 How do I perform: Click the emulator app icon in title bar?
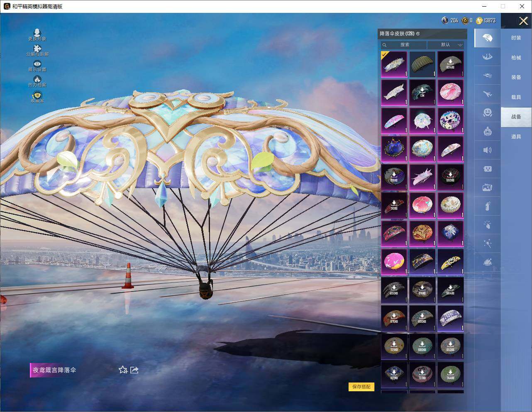tap(7, 6)
